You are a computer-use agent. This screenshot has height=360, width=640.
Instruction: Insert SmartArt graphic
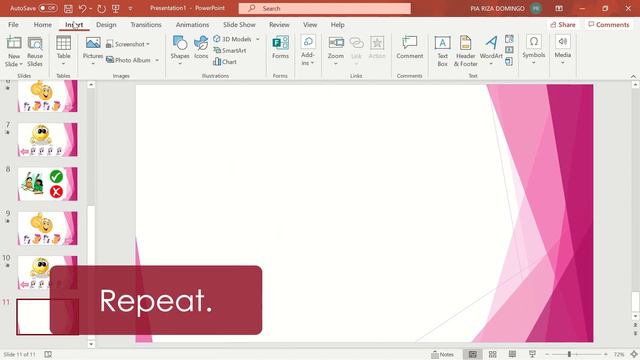pos(229,50)
